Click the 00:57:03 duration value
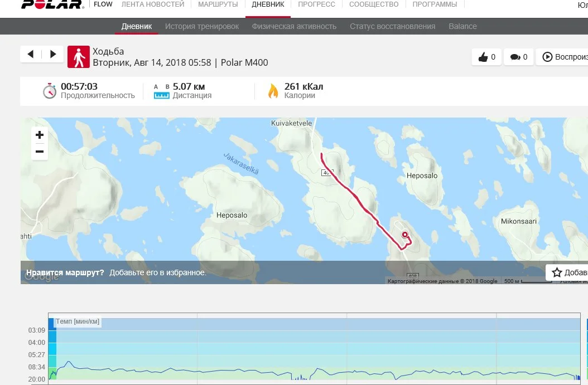The image size is (588, 385). [79, 86]
